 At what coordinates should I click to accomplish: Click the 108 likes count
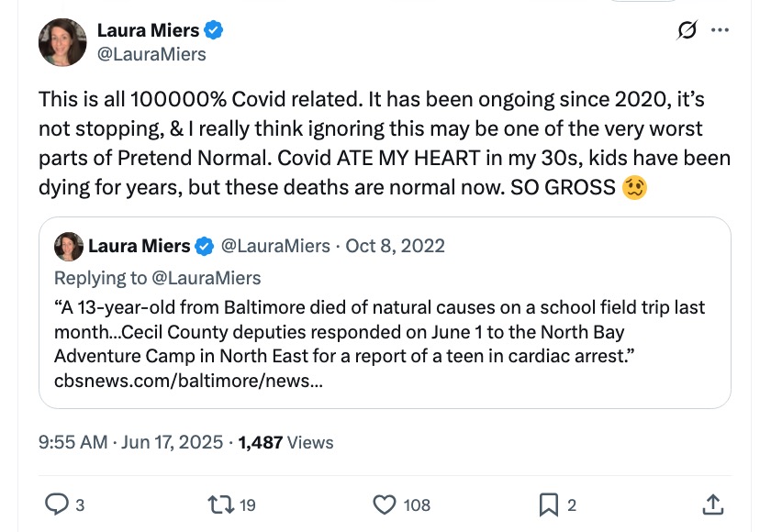pyautogui.click(x=417, y=504)
